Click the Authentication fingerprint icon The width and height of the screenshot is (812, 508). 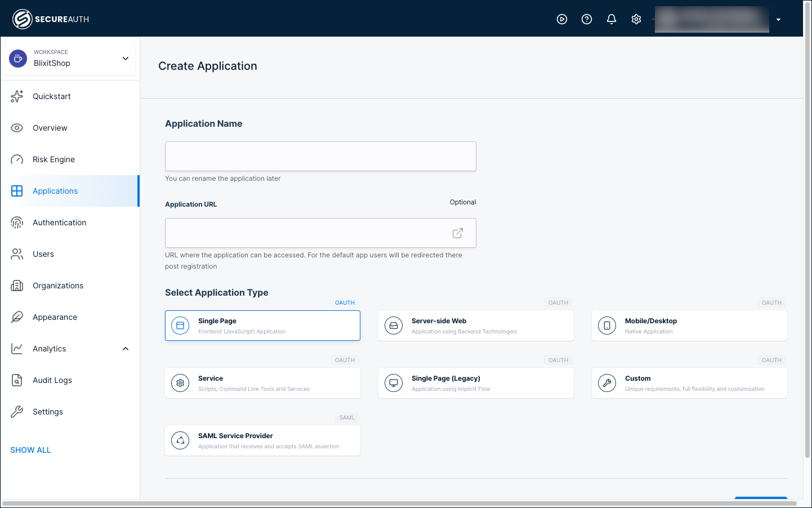[x=17, y=222]
